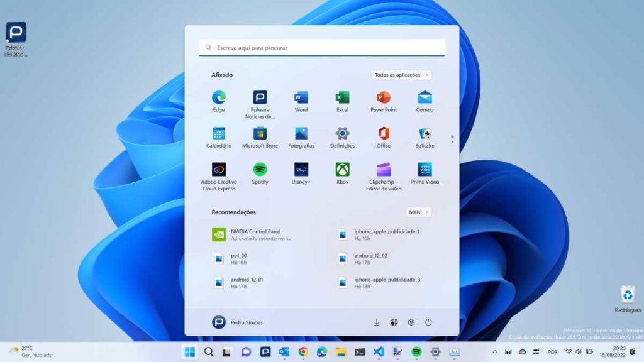This screenshot has height=362, width=644.
Task: Open the performance monitor taskbar icon
Action: 454,352
